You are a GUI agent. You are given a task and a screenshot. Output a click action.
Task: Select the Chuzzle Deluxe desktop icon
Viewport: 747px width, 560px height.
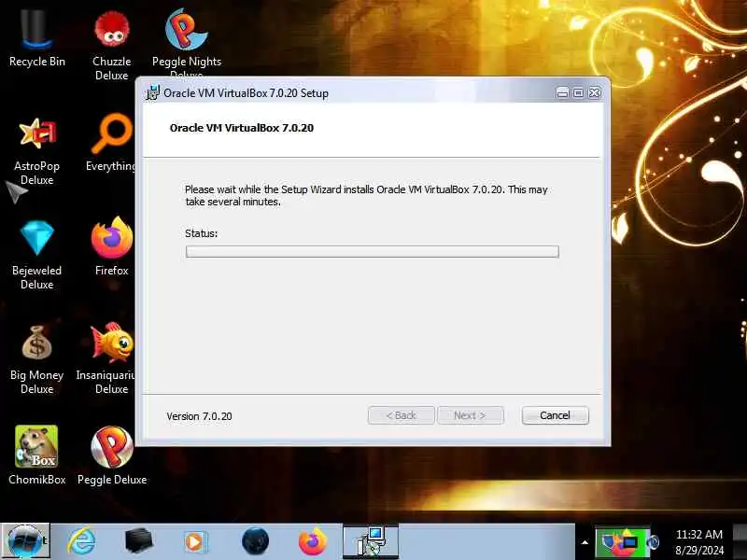click(x=111, y=44)
